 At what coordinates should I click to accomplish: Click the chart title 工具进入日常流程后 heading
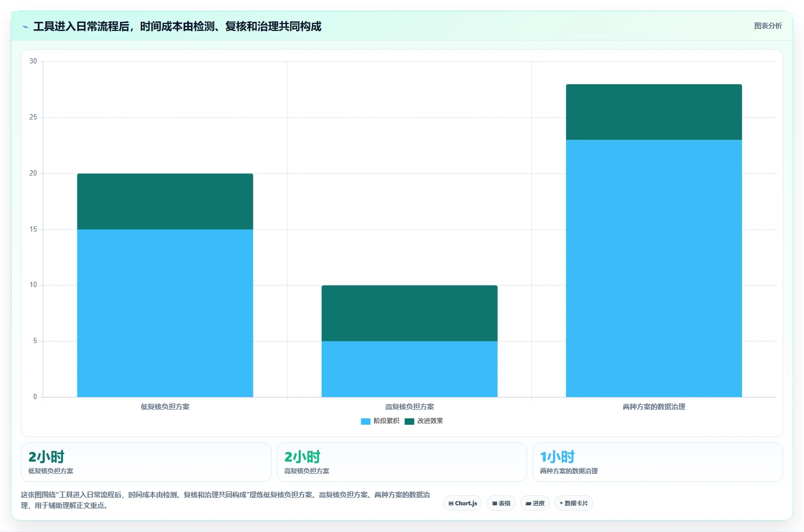177,27
